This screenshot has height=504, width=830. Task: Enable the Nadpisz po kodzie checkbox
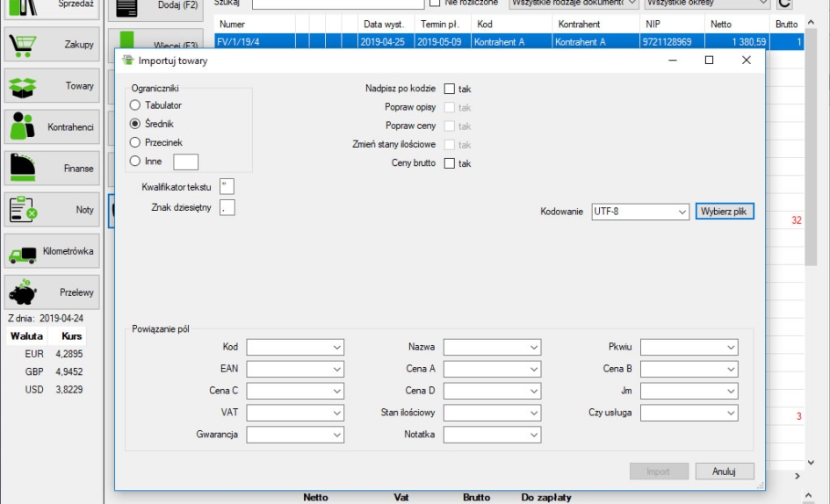coord(450,89)
